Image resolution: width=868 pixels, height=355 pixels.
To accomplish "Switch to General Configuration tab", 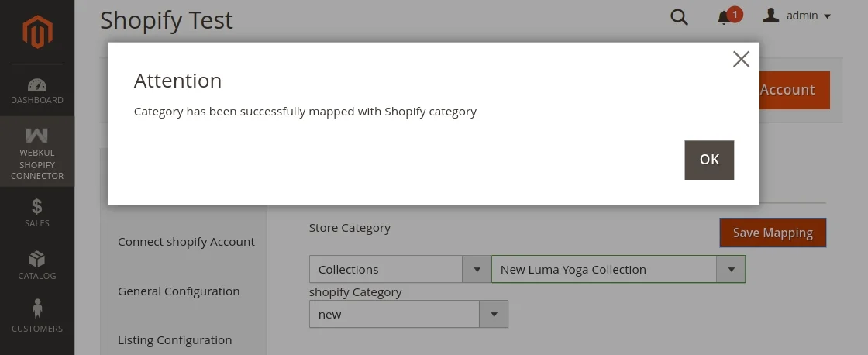I will (179, 291).
